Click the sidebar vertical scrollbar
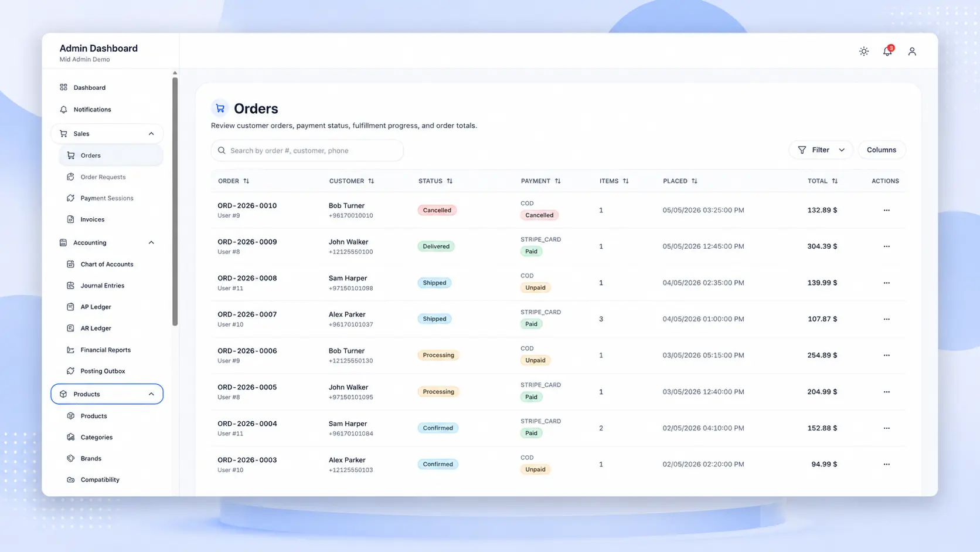Viewport: 980px width, 552px height. [x=175, y=201]
